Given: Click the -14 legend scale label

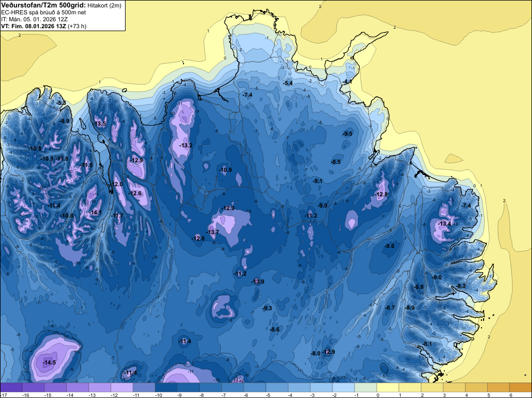Looking at the screenshot, I should (x=69, y=395).
